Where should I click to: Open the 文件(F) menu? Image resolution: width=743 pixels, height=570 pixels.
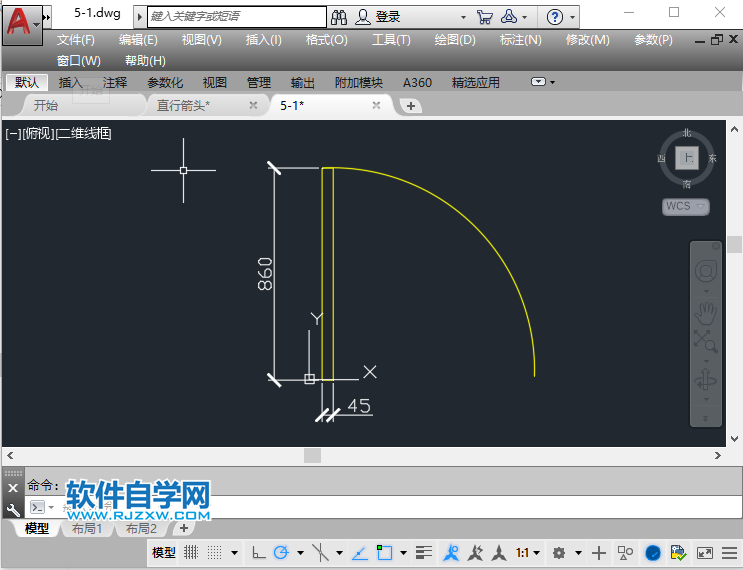point(75,40)
